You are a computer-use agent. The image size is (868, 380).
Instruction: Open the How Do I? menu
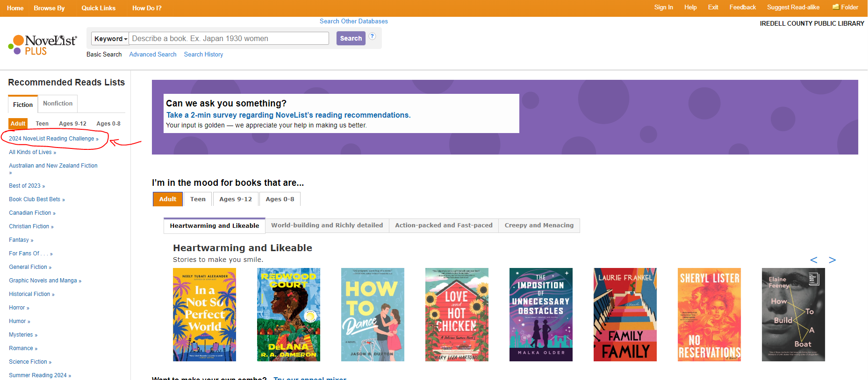click(147, 8)
